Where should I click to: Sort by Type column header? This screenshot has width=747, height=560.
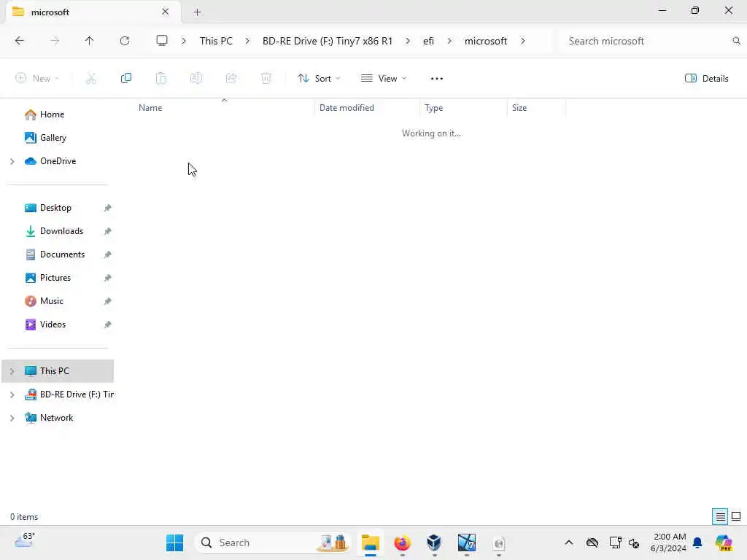coord(433,108)
